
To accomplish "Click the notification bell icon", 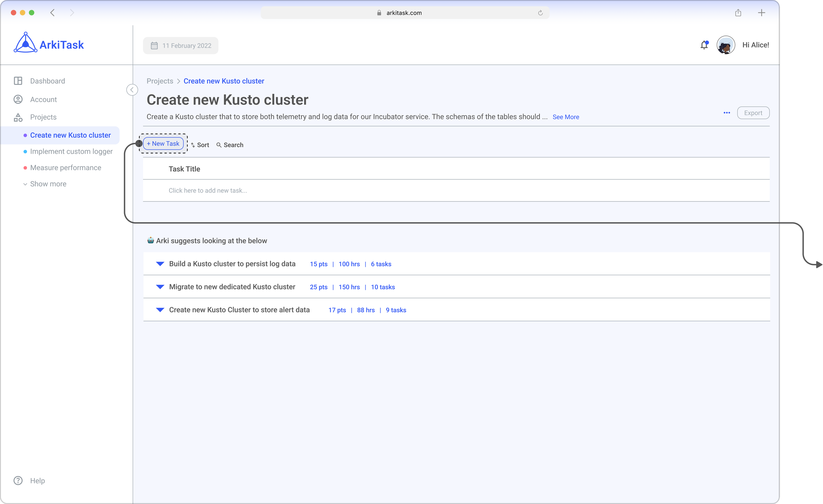I will point(704,45).
